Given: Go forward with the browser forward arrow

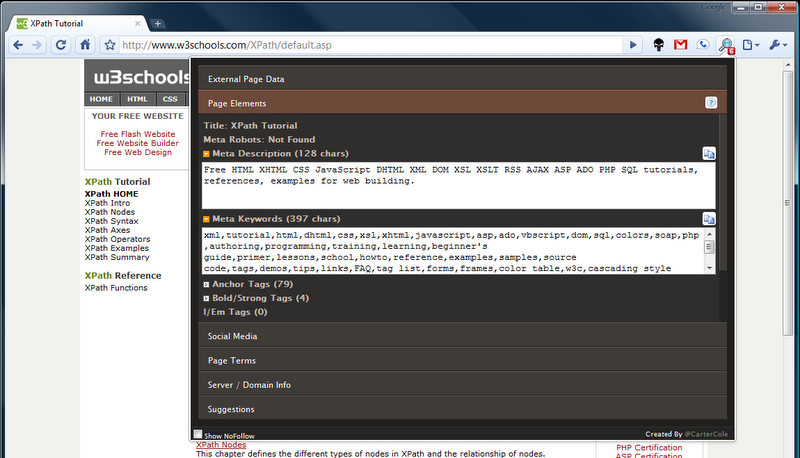Looking at the screenshot, I should 37,45.
